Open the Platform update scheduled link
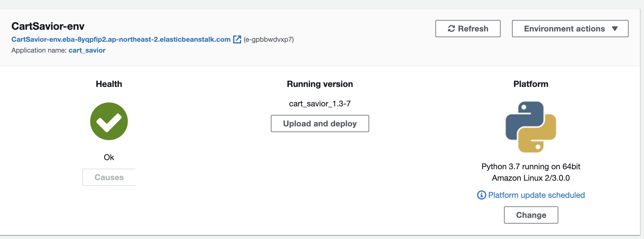 point(536,195)
